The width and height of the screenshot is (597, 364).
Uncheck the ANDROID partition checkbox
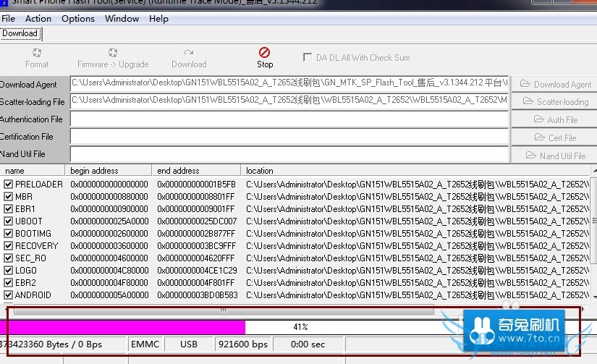(9, 295)
